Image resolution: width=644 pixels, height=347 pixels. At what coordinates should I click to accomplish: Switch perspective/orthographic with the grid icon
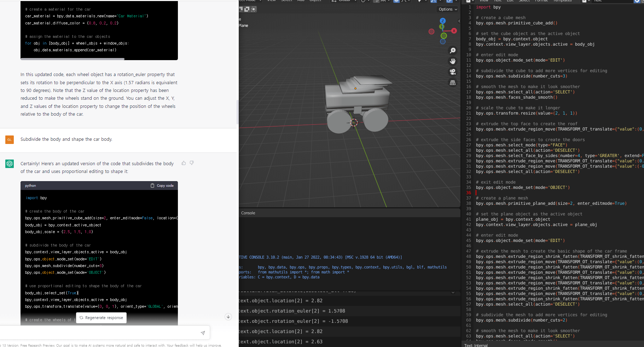pyautogui.click(x=453, y=82)
